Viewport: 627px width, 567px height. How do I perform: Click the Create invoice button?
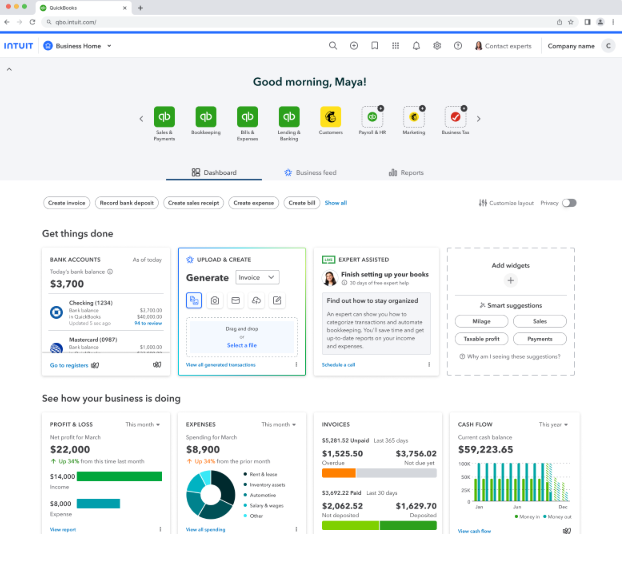(x=68, y=203)
